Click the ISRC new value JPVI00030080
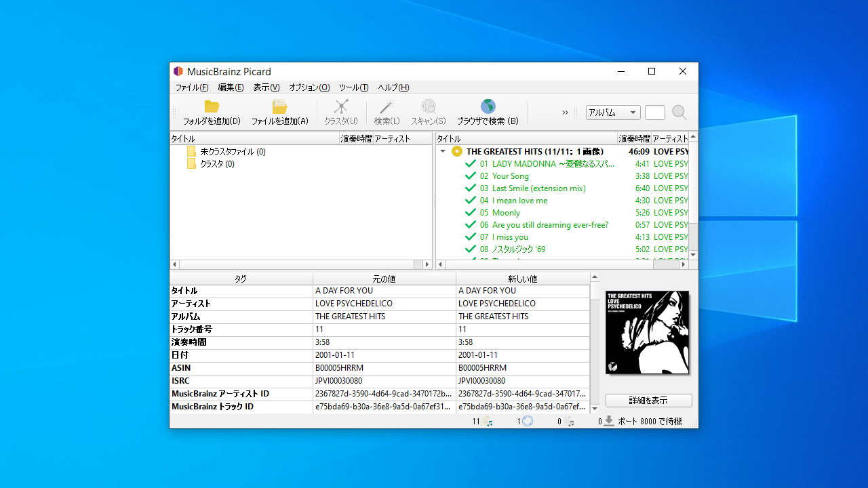Image resolution: width=868 pixels, height=488 pixels. (523, 381)
